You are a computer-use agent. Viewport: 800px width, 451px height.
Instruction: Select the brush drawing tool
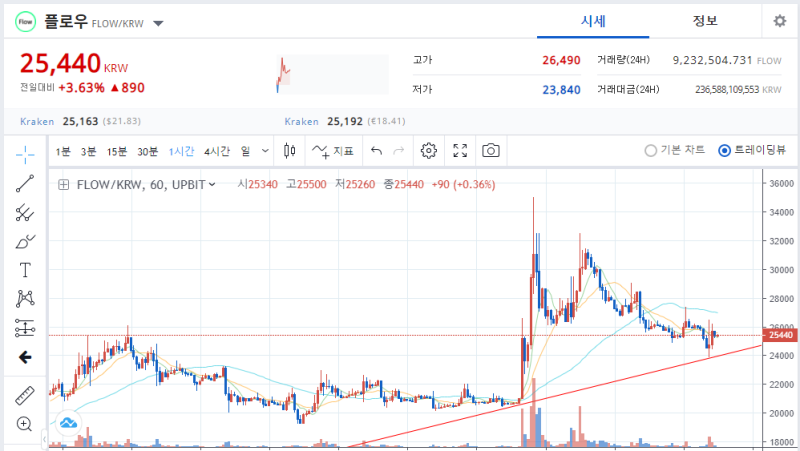pyautogui.click(x=24, y=241)
